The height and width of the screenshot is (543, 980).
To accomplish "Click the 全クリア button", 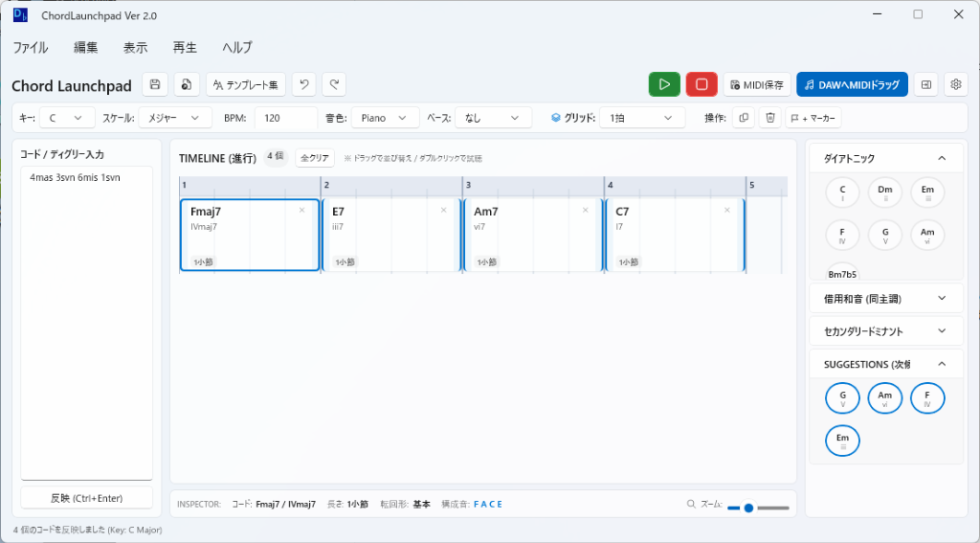I will [x=314, y=158].
